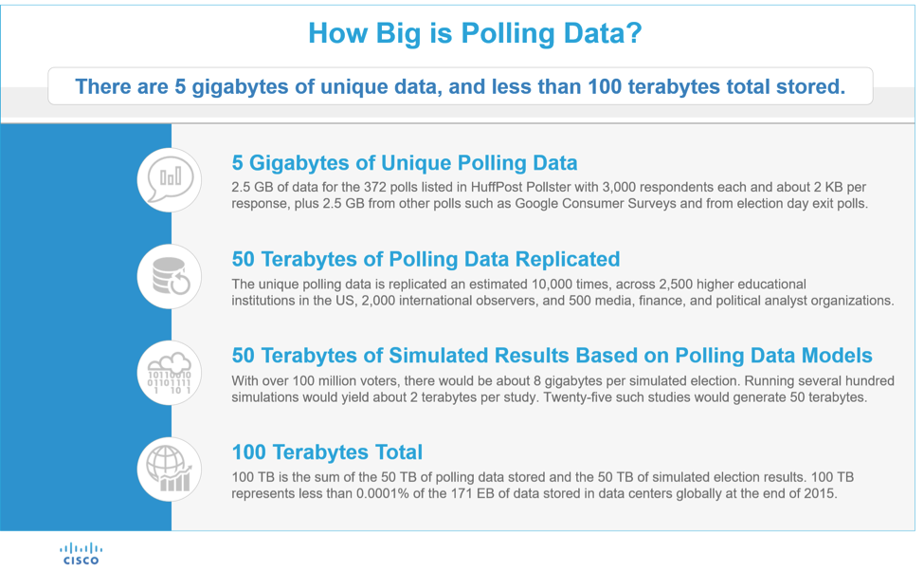The image size is (924, 571).
Task: Open '5 Gigabytes of Unique Polling Data' heading
Action: pos(404,162)
